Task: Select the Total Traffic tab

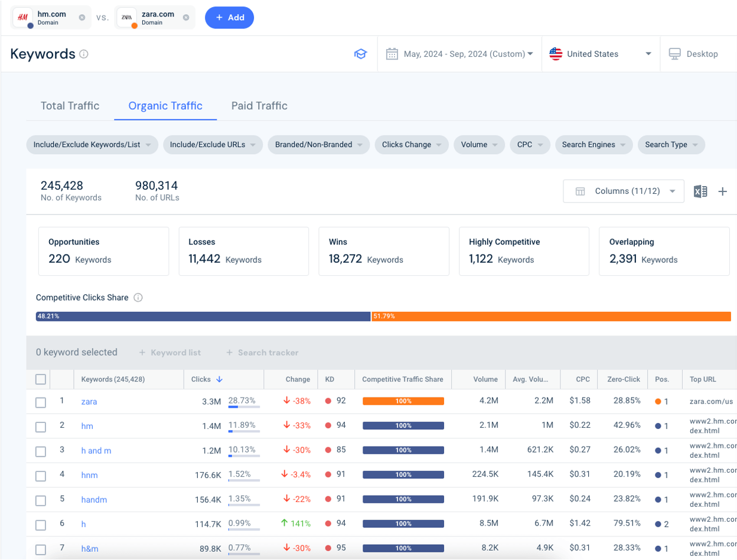Action: coord(70,106)
